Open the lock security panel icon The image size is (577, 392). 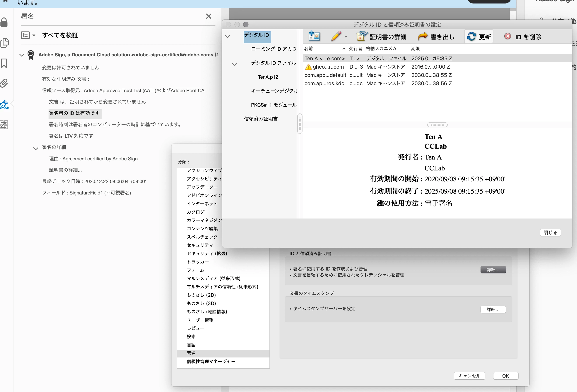click(4, 23)
